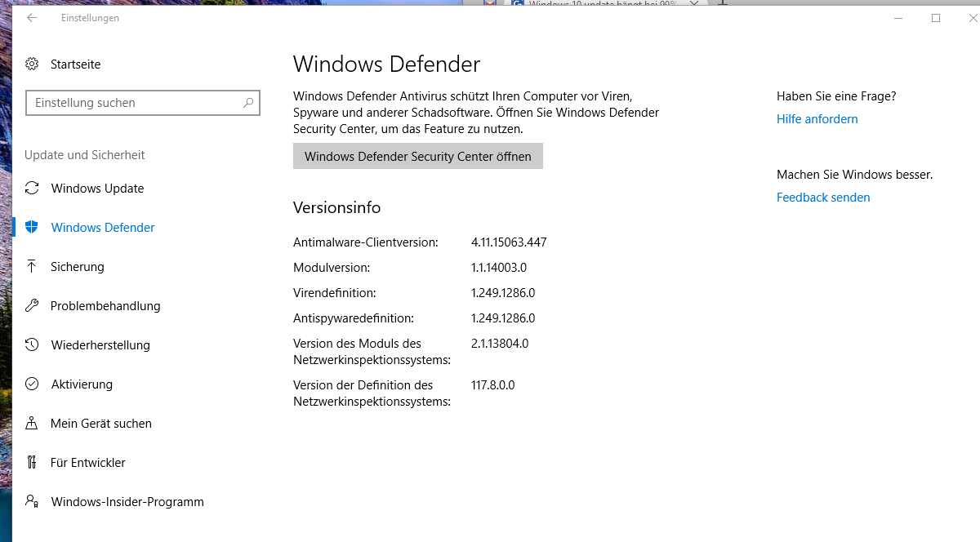Click the search magnifier icon

[x=248, y=103]
